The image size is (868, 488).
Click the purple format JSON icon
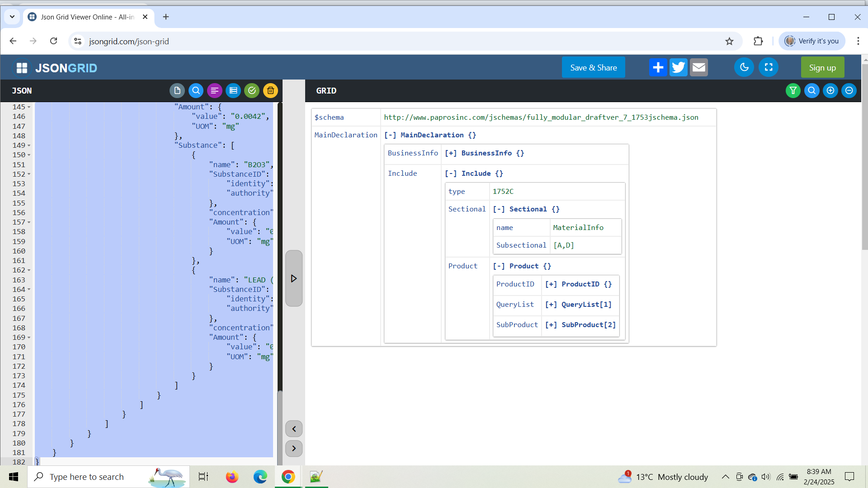coord(215,91)
